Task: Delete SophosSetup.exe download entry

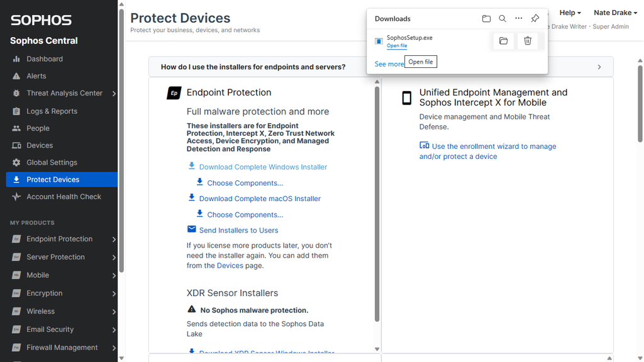Action: pyautogui.click(x=528, y=41)
